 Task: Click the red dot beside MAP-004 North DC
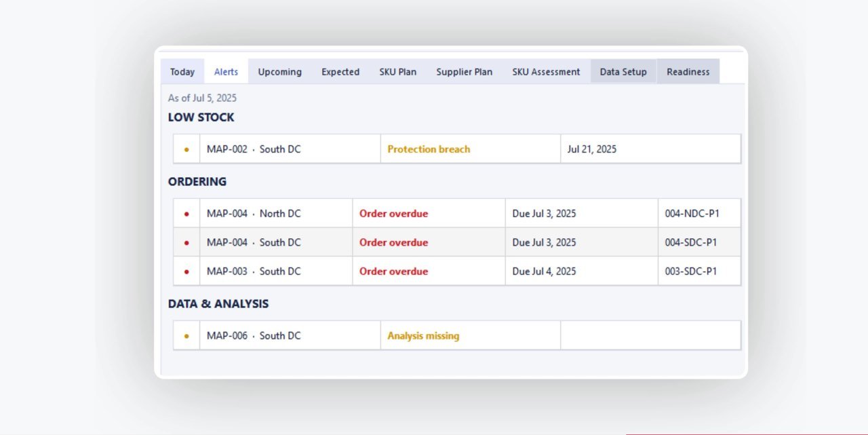pos(186,214)
